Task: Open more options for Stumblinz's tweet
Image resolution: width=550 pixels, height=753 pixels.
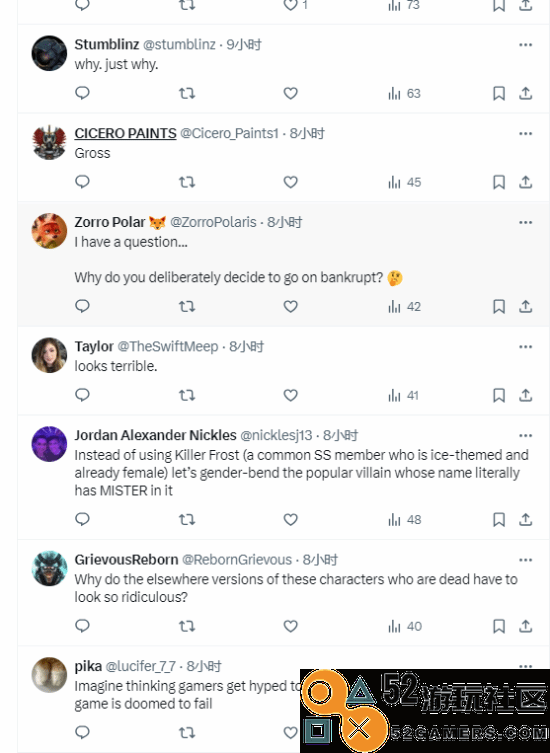Action: 526,45
